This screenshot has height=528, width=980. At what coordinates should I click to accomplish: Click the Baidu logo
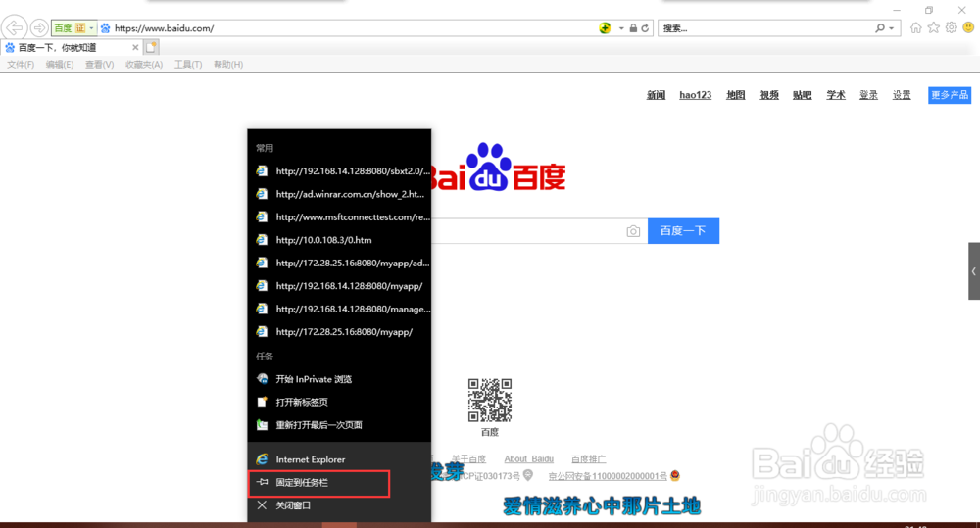(x=498, y=168)
